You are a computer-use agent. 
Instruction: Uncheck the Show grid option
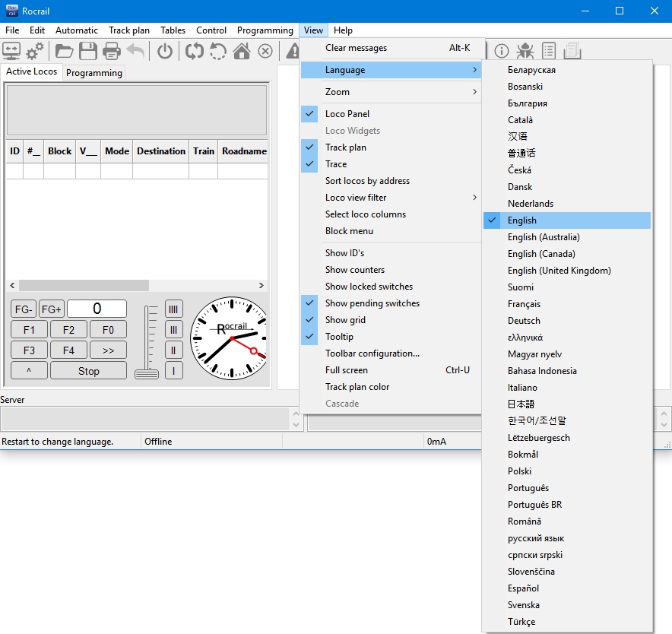[346, 320]
